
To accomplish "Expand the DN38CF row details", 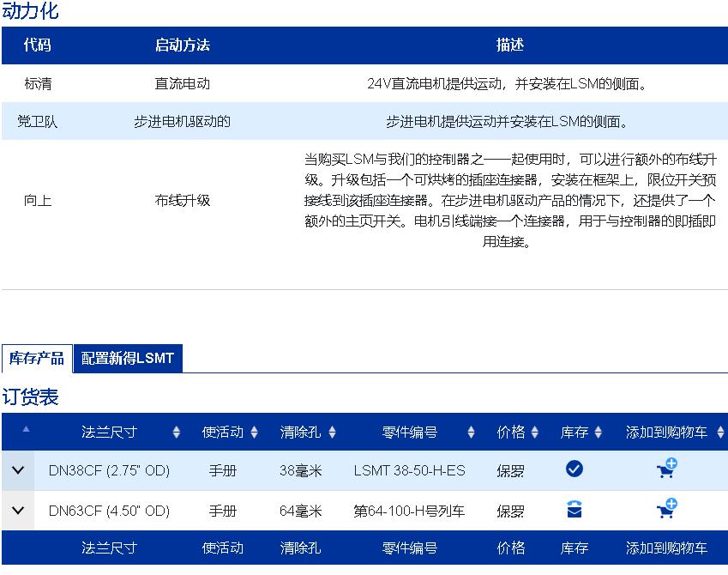I will 18,470.
